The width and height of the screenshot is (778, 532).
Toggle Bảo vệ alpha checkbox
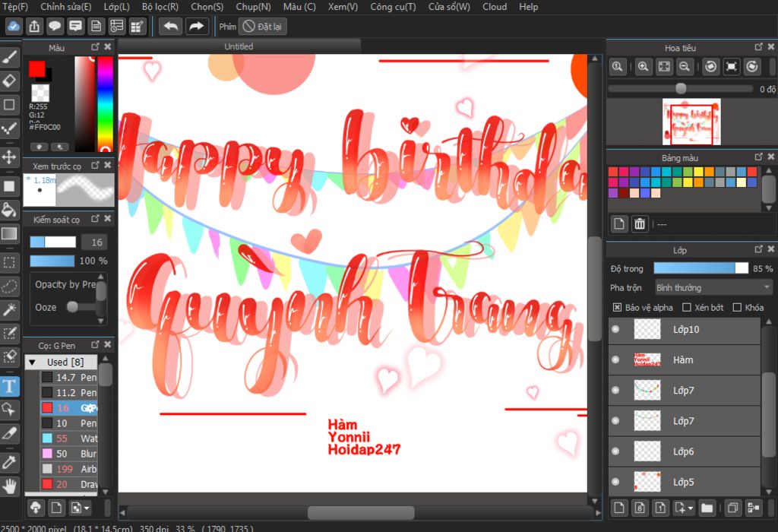click(617, 307)
